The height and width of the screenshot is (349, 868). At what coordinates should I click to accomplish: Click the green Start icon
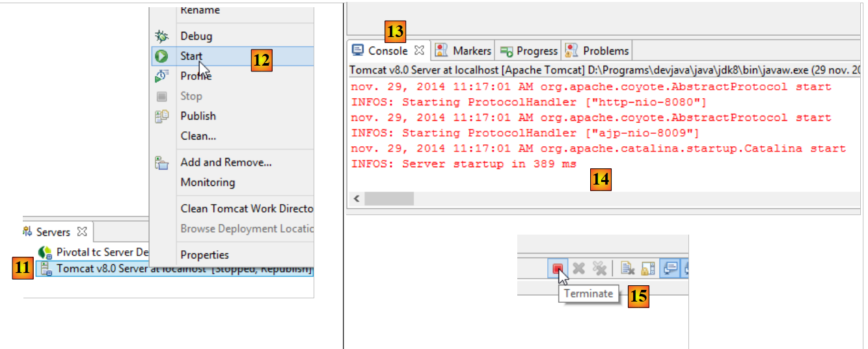pyautogui.click(x=161, y=57)
